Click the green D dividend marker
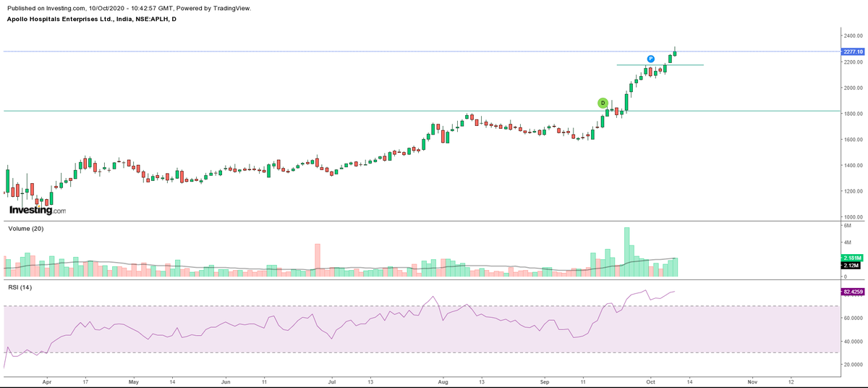 tap(603, 103)
